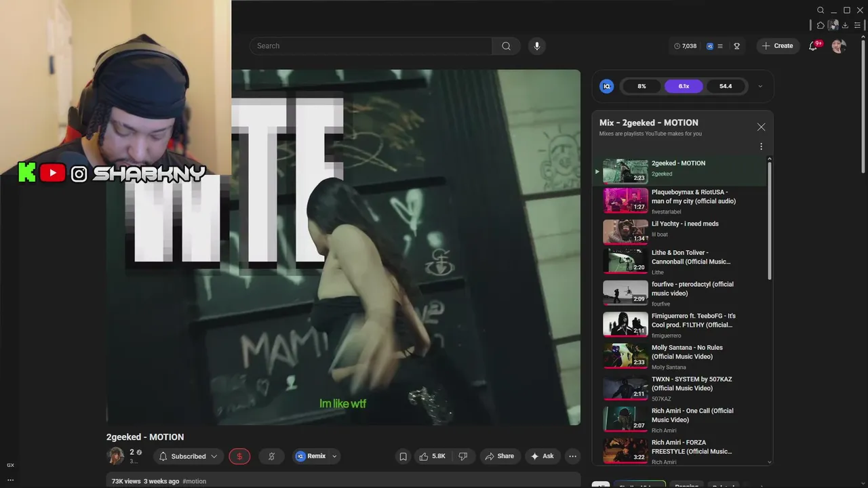
Task: Click the browser profile picture in toolbar
Action: 833,25
